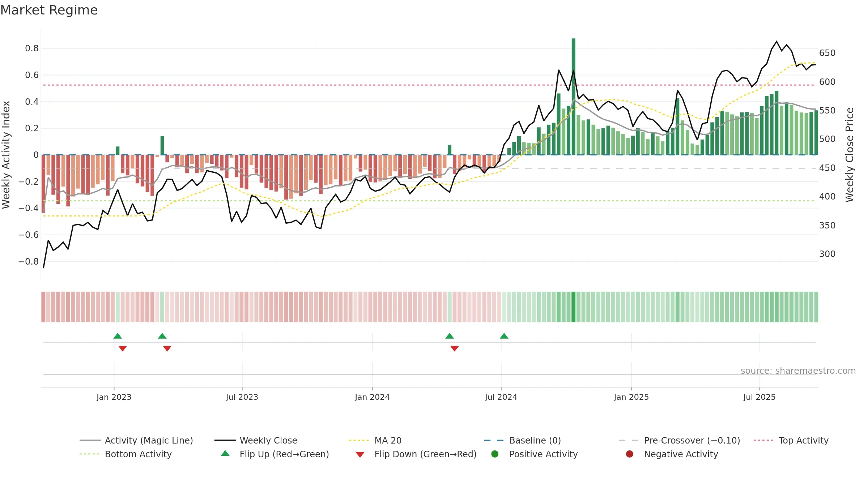Screen dimensions: 868x488
Task: Click the tallest green activity bar
Action: 574,97
